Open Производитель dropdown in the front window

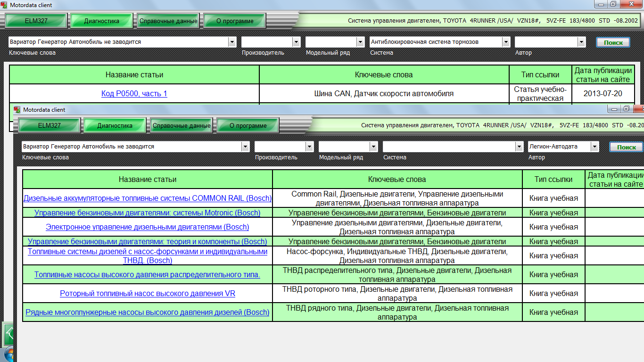309,147
